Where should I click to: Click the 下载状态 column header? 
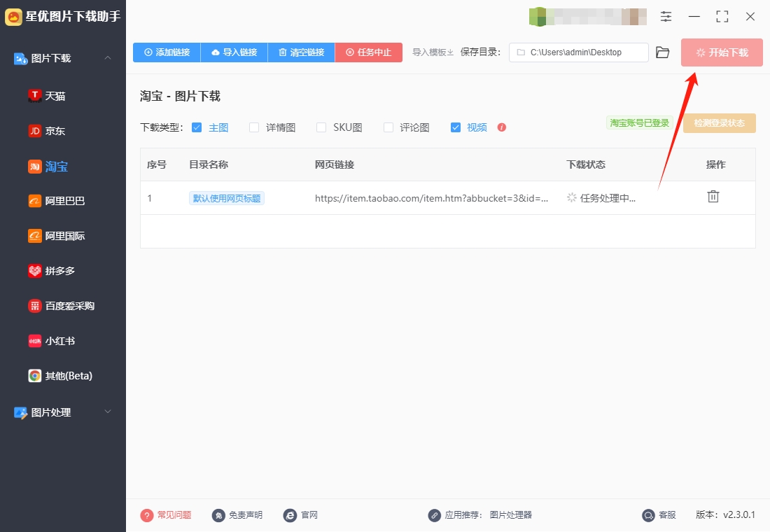click(586, 164)
